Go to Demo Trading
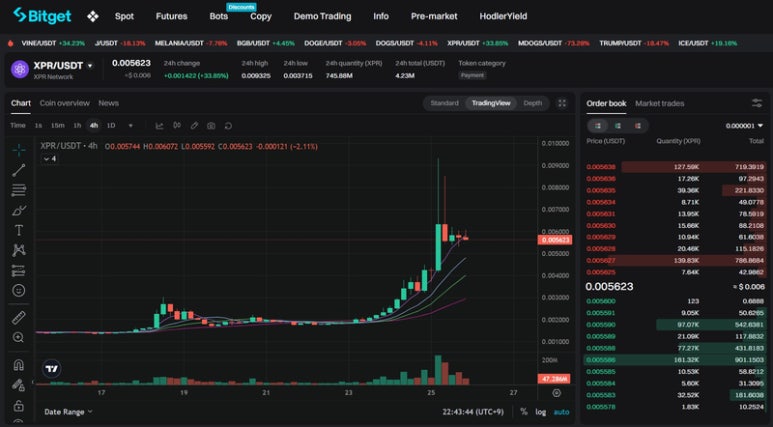The width and height of the screenshot is (773, 427). point(322,16)
